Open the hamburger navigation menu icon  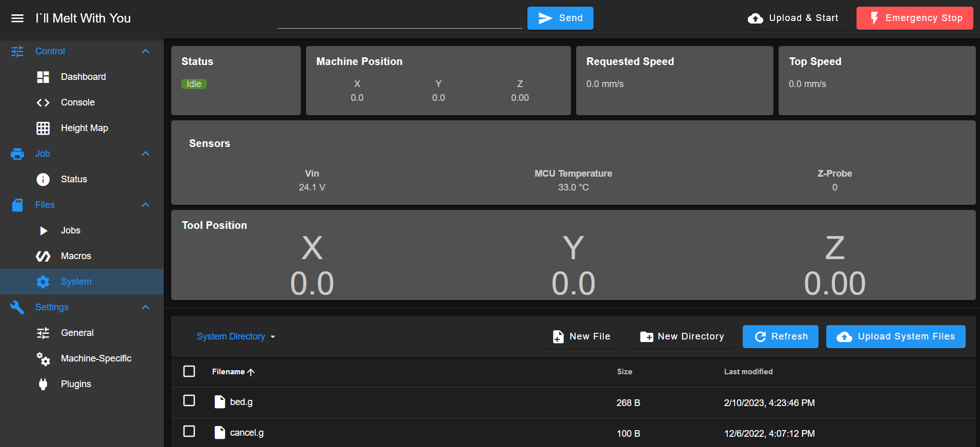coord(17,18)
